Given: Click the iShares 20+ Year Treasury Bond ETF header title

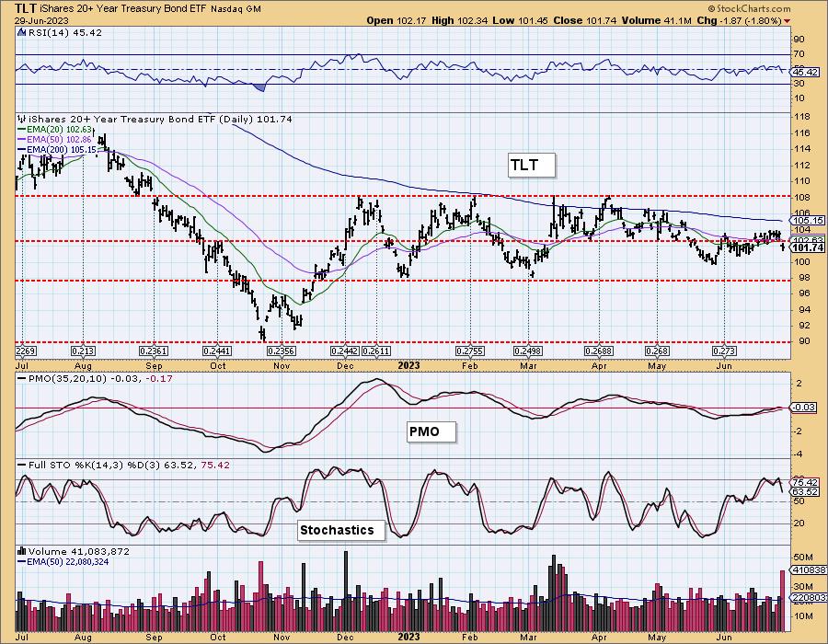Looking at the screenshot, I should pos(122,9).
